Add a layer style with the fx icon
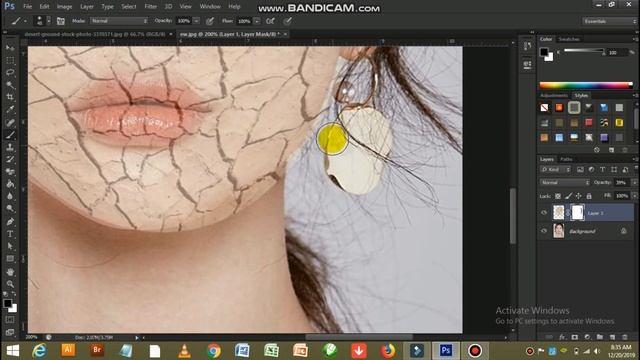 (562, 337)
